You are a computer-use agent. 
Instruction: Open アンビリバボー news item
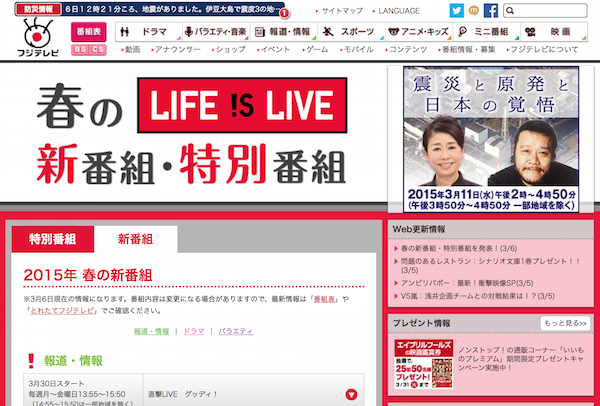[467, 283]
